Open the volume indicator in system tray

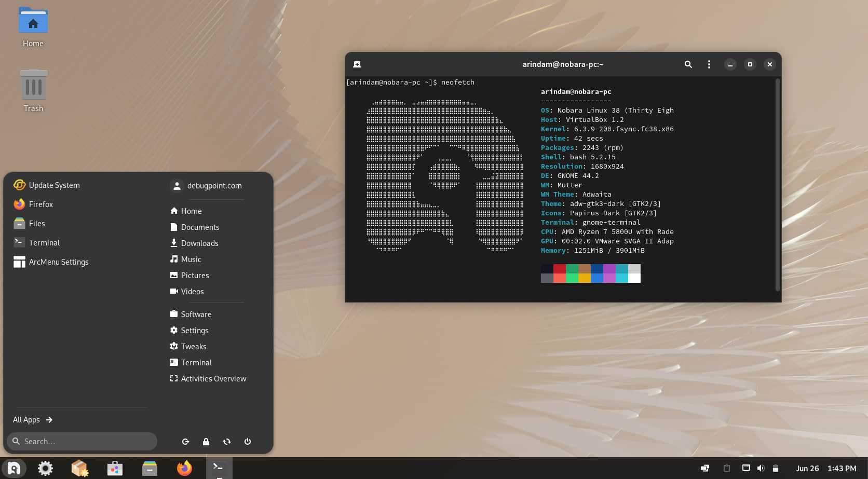coord(761,468)
